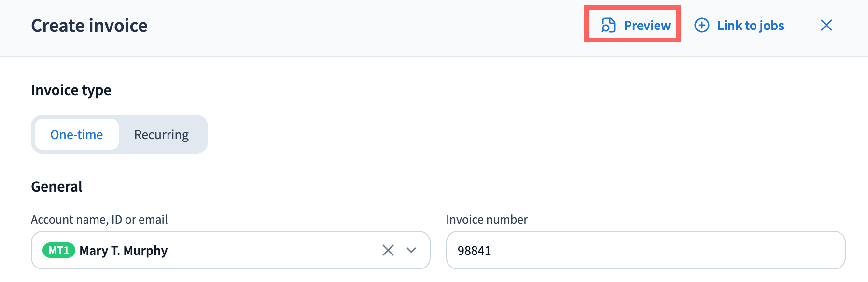The height and width of the screenshot is (282, 868).
Task: Click the green MT1 account badge
Action: 58,250
